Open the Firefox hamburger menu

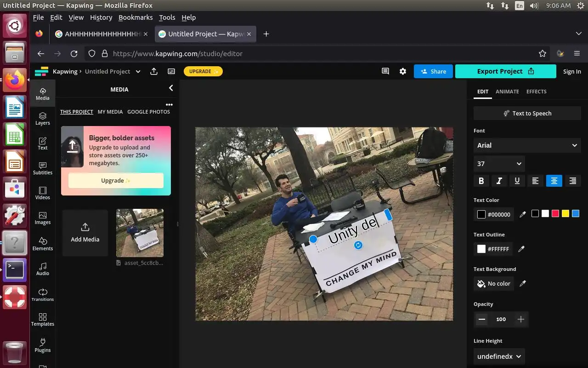(577, 53)
